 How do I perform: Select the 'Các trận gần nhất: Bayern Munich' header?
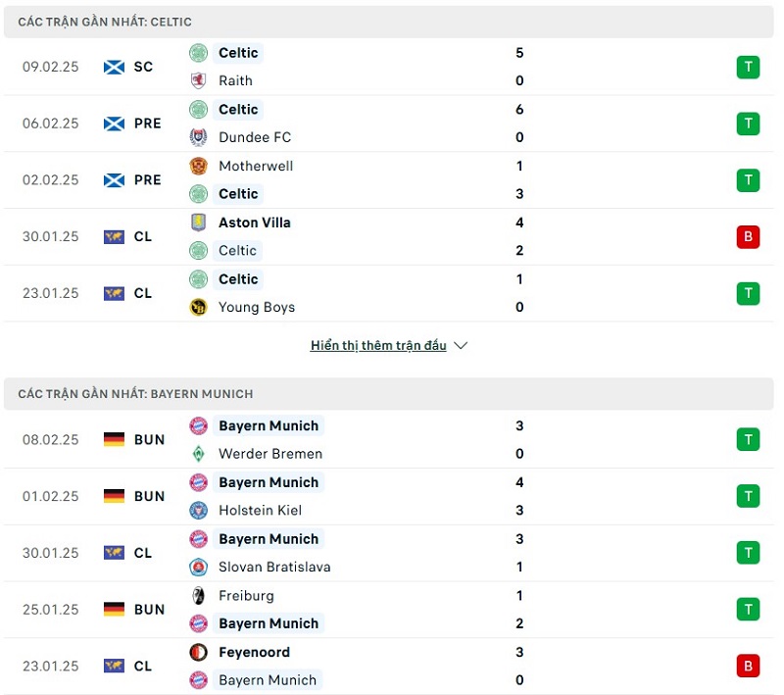(x=135, y=394)
